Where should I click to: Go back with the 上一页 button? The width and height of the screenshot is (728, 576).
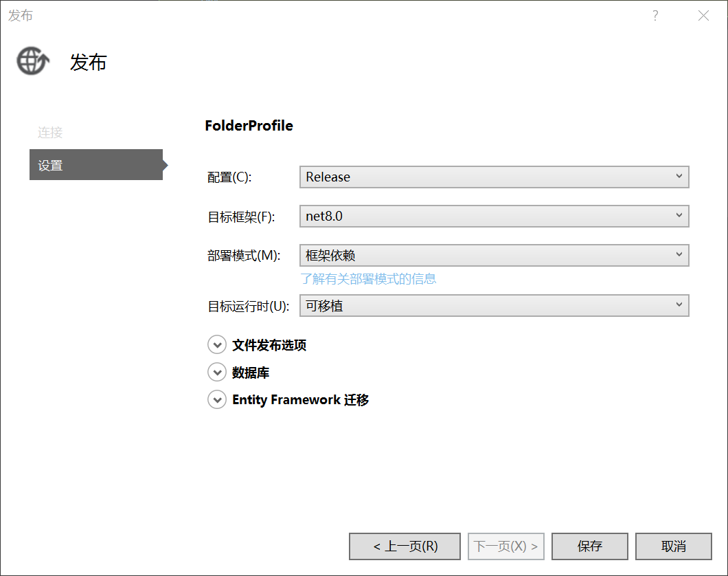(405, 546)
